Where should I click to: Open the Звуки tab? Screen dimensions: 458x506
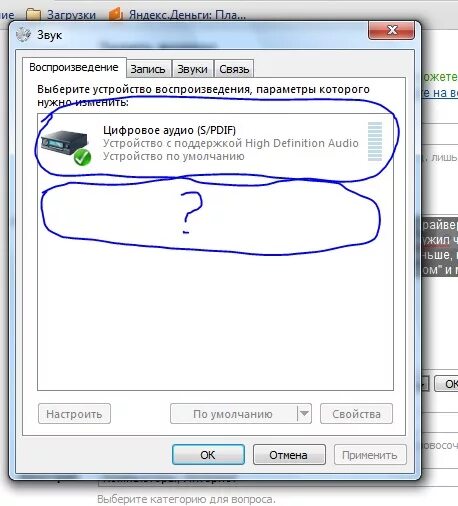click(x=192, y=69)
